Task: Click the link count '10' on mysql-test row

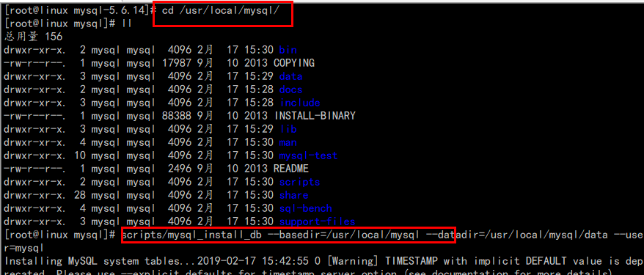Action: [80, 155]
